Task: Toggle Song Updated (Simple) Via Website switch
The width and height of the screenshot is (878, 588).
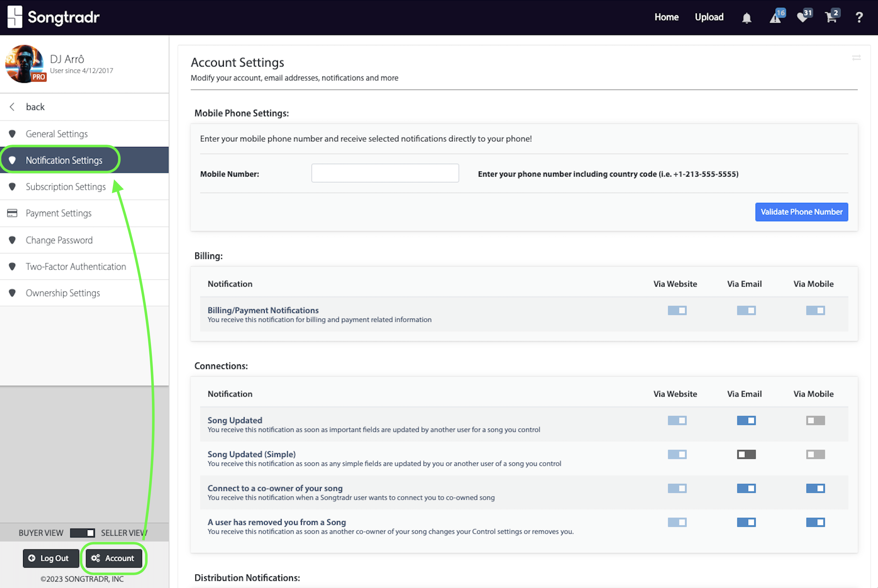Action: coord(677,455)
